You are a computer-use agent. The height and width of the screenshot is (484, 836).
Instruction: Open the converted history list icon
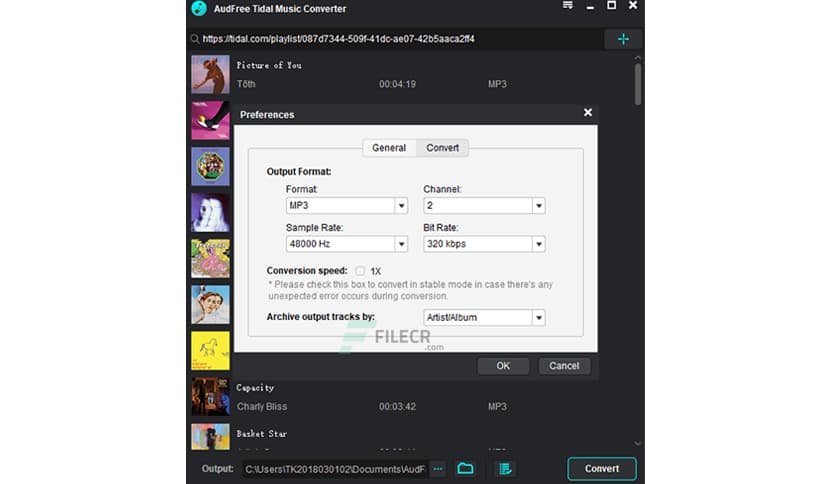point(505,469)
